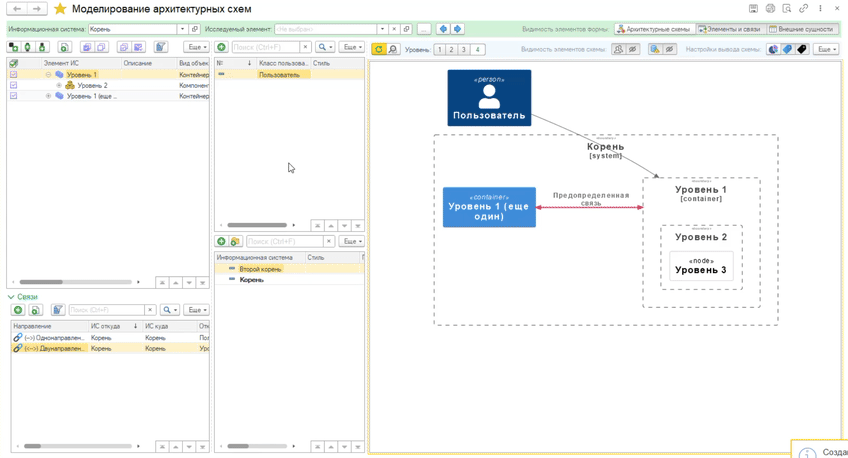The image size is (848, 458).
Task: Click the add child element icon above the tree
Action: point(13,47)
